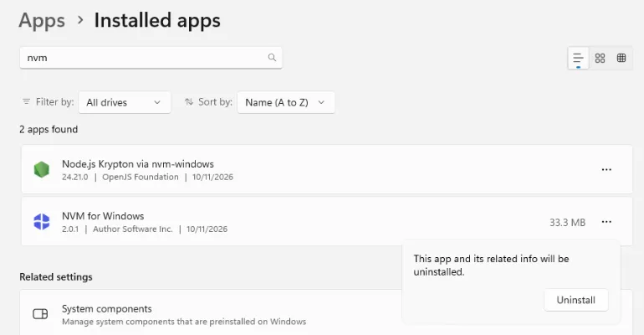
Task: Click the 24.21.0 version text
Action: click(x=74, y=177)
